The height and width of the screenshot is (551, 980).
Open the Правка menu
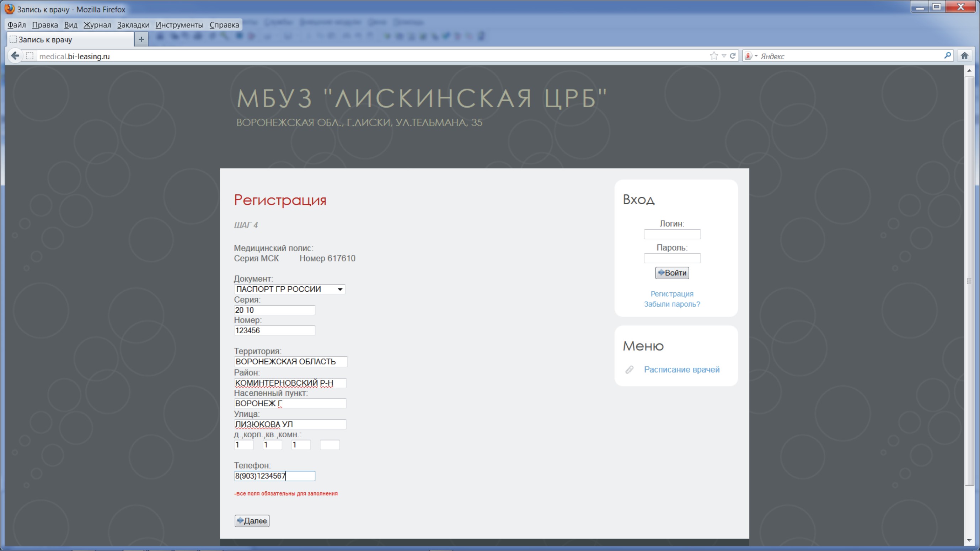coord(45,25)
